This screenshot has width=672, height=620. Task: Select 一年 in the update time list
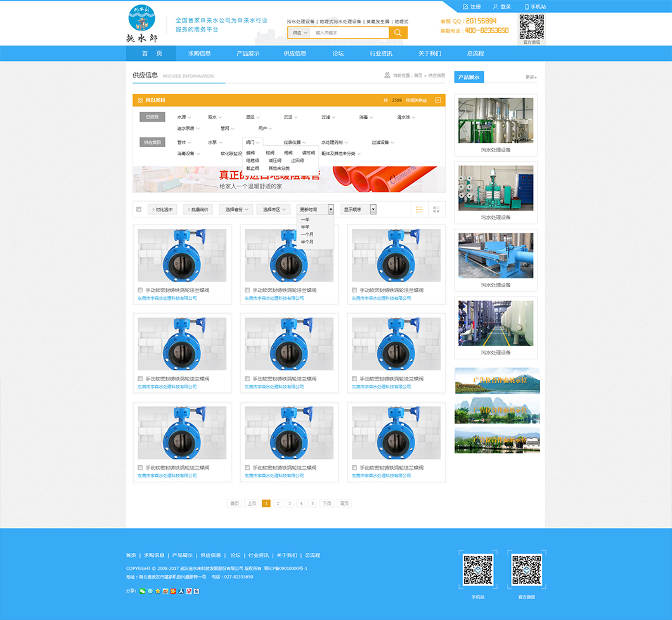(305, 220)
